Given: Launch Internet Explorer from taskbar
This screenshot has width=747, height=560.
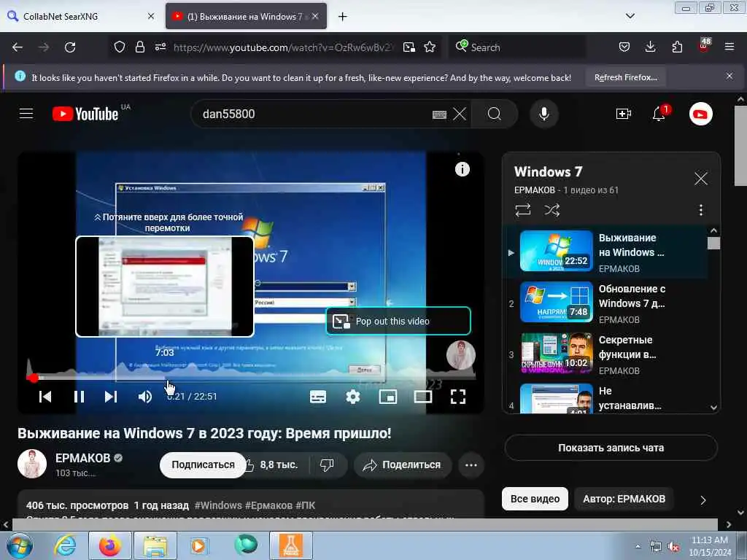Looking at the screenshot, I should pyautogui.click(x=65, y=545).
